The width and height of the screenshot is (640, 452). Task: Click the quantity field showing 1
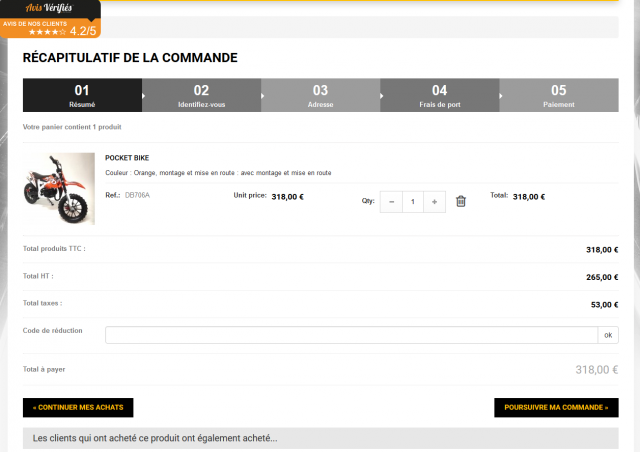pos(413,202)
